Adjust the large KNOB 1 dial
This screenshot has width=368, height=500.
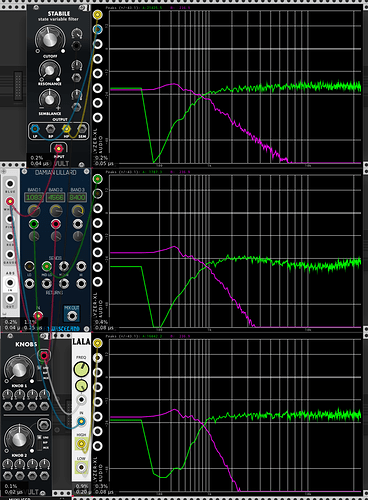point(19,369)
